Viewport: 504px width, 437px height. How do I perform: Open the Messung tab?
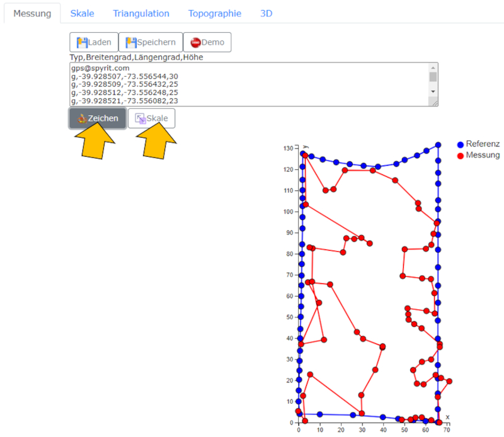pyautogui.click(x=32, y=13)
